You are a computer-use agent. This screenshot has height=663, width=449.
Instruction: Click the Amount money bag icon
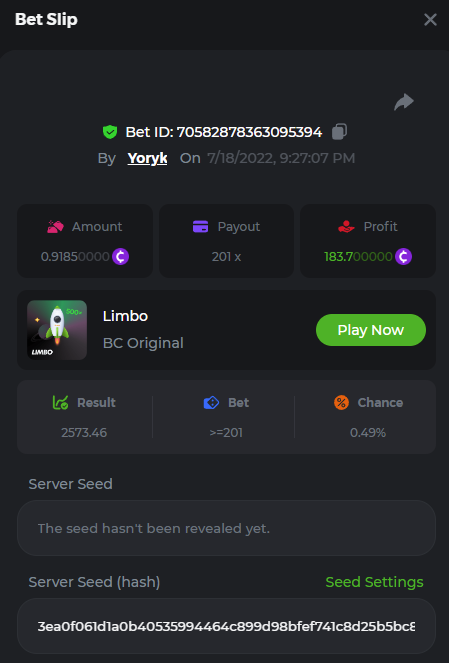coord(55,227)
